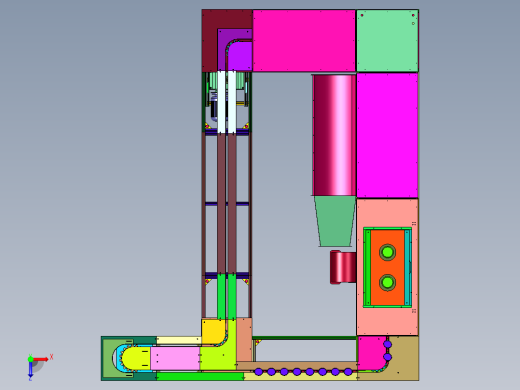The image size is (520, 390).
Task: Select the left brown vertical rail mid-tower
Action: tap(221, 203)
